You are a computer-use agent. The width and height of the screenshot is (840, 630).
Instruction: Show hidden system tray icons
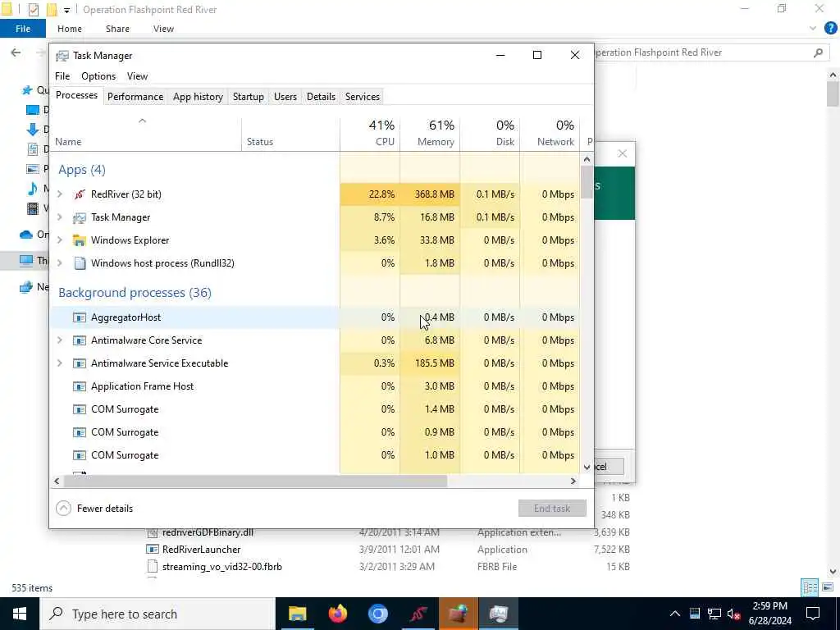(675, 614)
